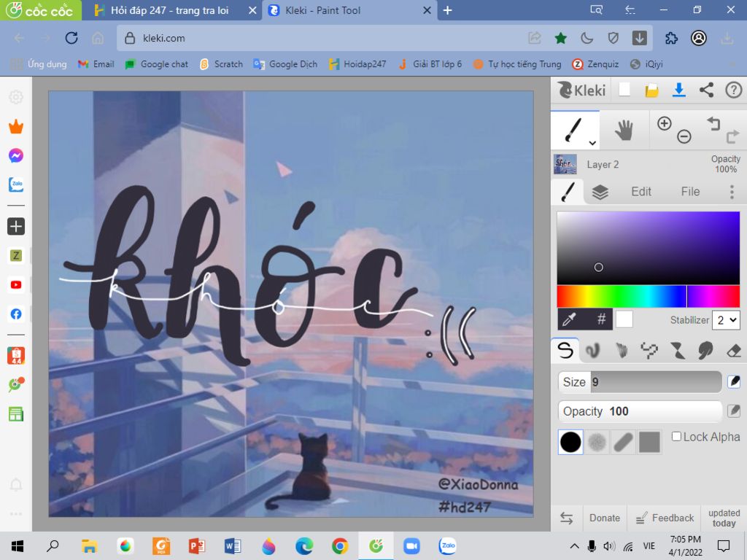Open the Stabilizer level dropdown
Viewport: 747px width, 560px height.
[726, 320]
